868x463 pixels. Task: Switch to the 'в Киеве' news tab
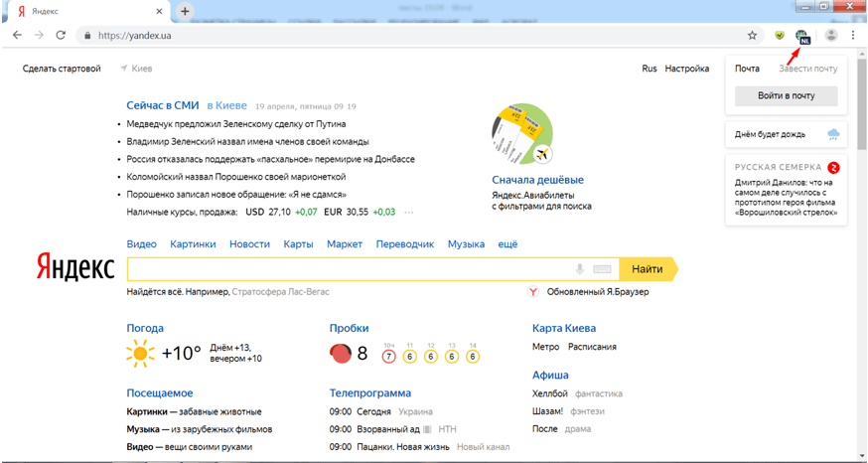click(x=226, y=105)
